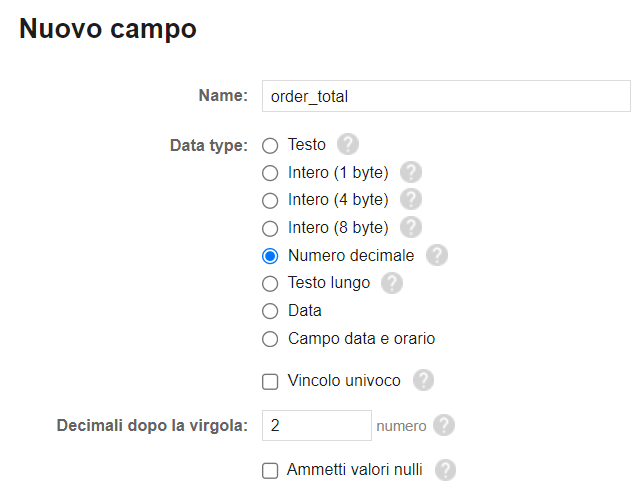Select the Testo radio button
This screenshot has height=490, width=637.
tap(270, 145)
